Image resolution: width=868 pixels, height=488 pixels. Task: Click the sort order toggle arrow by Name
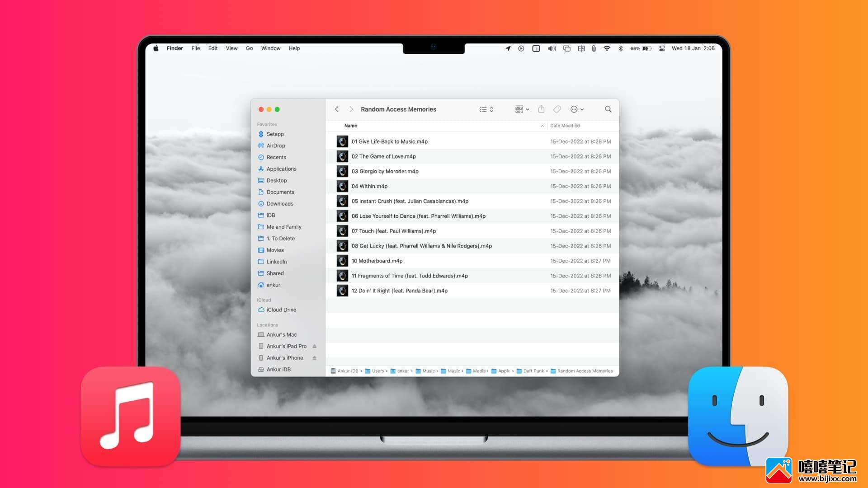coord(541,125)
